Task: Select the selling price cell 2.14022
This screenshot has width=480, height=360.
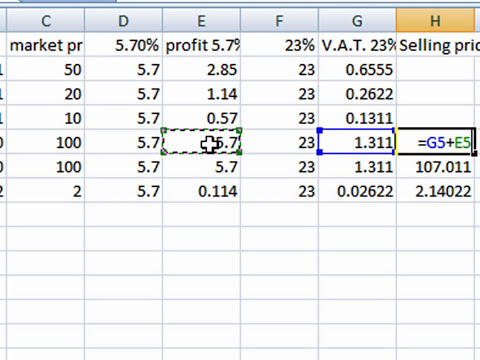Action: click(x=435, y=191)
